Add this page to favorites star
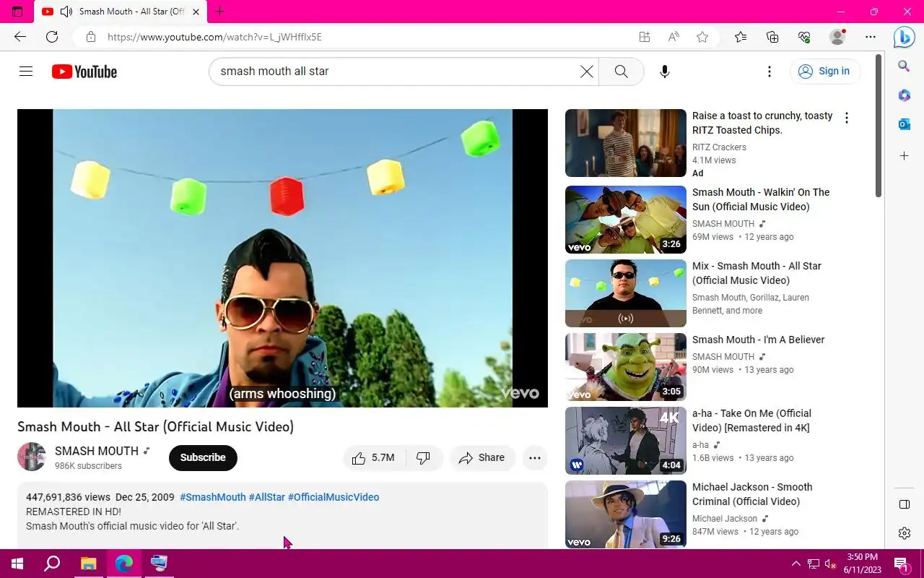Viewport: 924px width, 578px height. pos(702,37)
